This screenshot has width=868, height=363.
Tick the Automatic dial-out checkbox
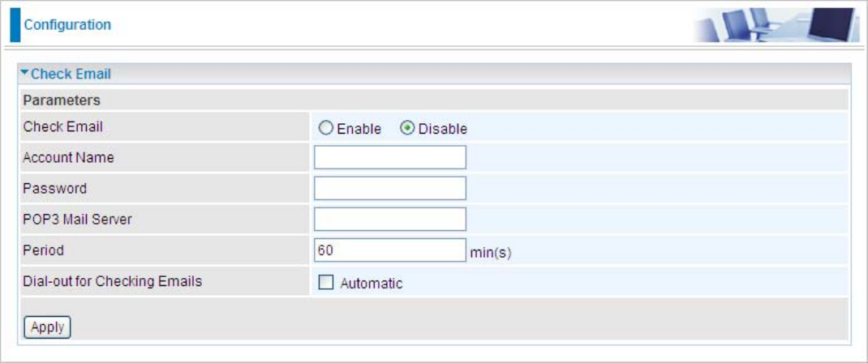(x=326, y=283)
